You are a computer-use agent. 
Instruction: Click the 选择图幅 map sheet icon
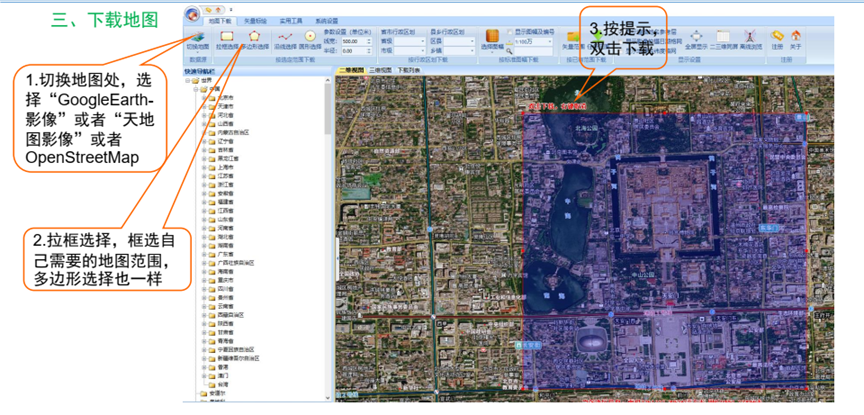tap(493, 36)
